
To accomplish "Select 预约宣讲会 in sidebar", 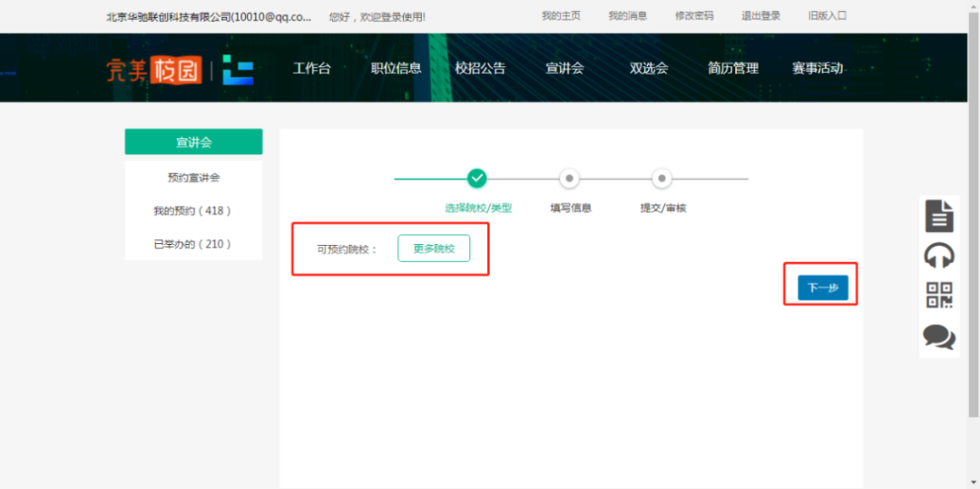I will pos(194,178).
